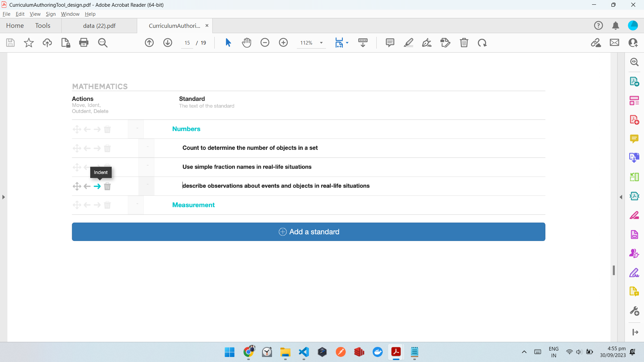Image resolution: width=644 pixels, height=362 pixels.
Task: Collapse the right tools pane arrow
Action: coord(621,197)
